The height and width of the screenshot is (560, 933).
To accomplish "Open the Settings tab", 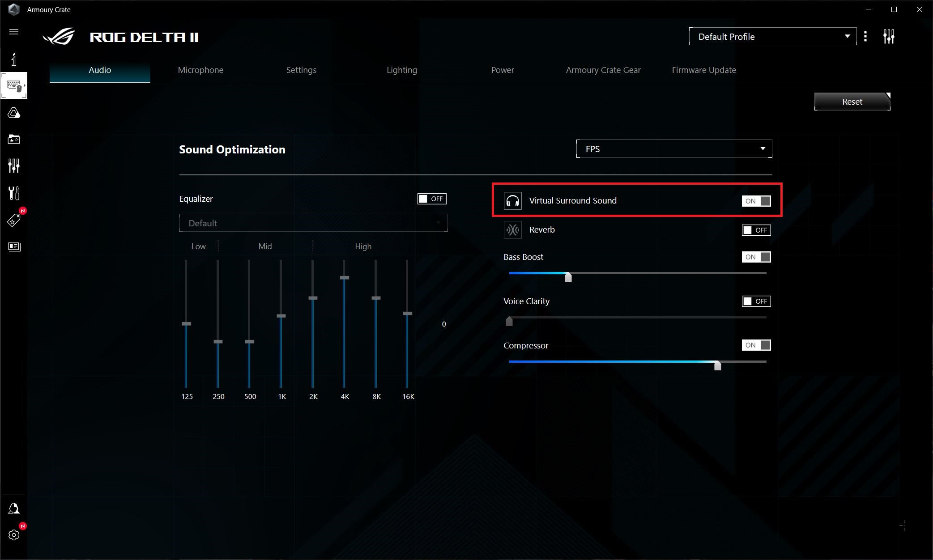I will [x=301, y=70].
